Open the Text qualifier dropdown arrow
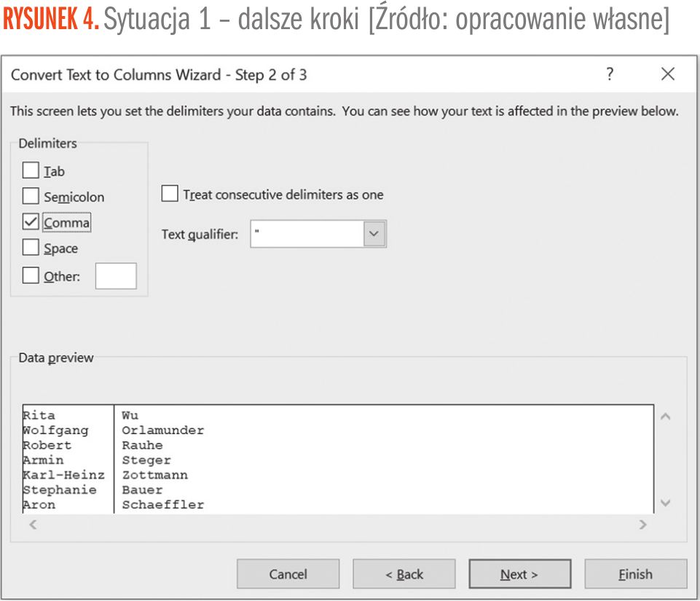Viewport: 700px width, 601px height. [374, 235]
